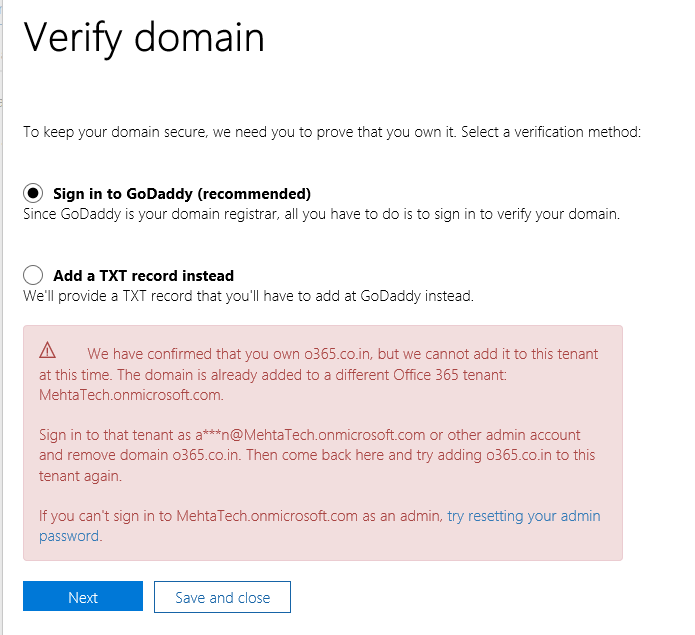Click the 'We'll provide a TXT record' description

coord(248,295)
